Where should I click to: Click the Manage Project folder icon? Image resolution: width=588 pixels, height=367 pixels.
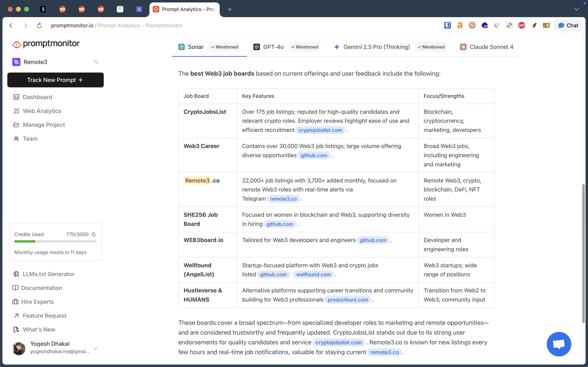[16, 125]
